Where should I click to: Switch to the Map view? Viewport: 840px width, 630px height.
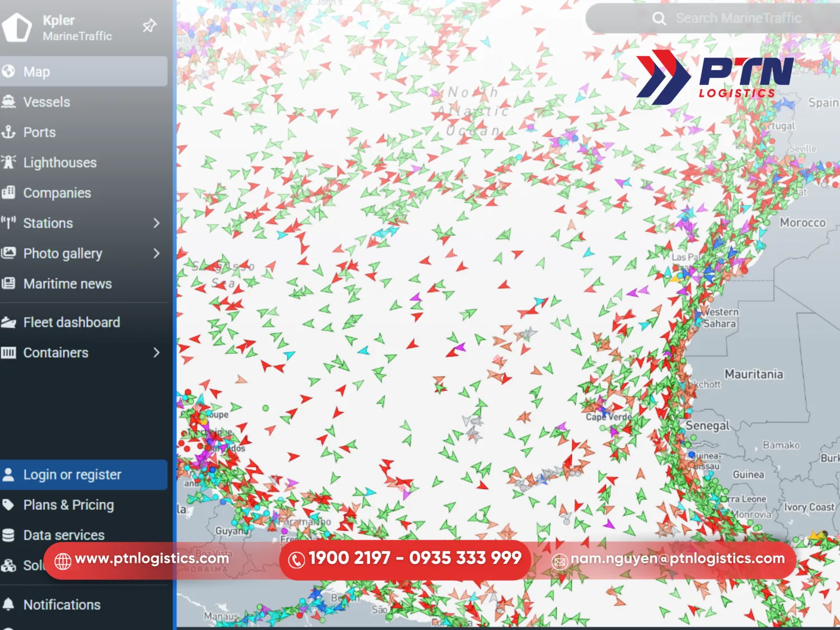[36, 71]
